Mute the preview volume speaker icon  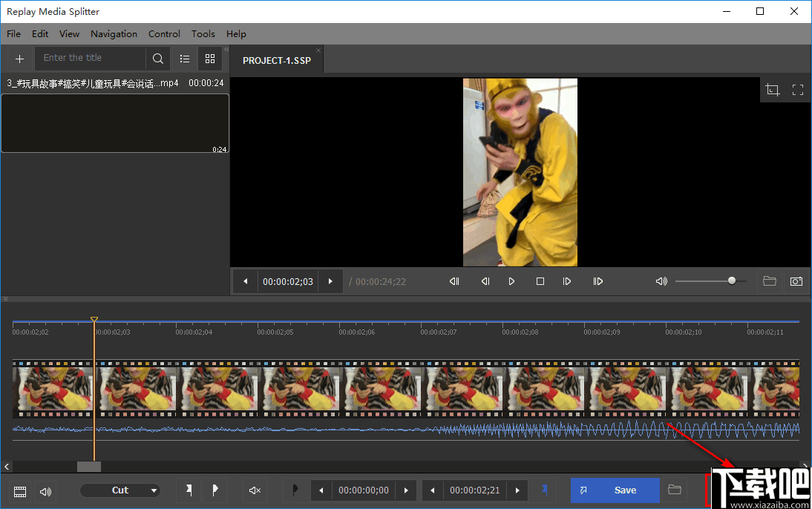[x=661, y=281]
